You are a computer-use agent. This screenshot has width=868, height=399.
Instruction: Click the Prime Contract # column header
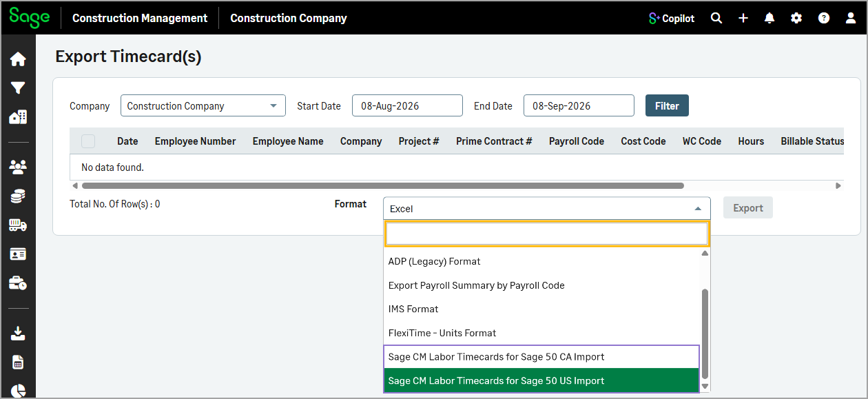point(494,141)
